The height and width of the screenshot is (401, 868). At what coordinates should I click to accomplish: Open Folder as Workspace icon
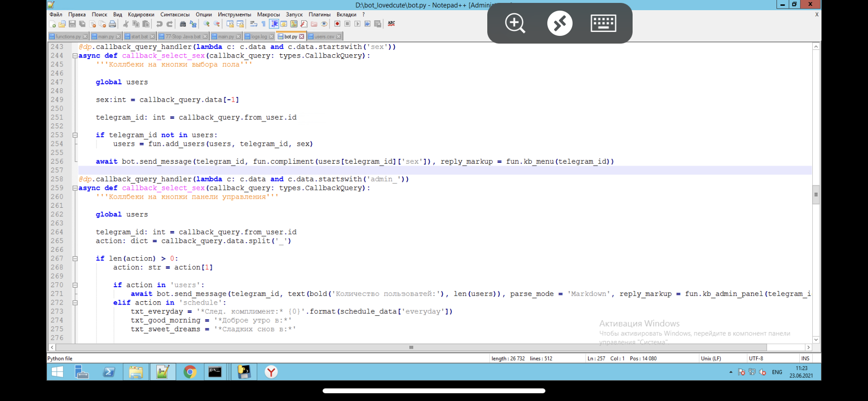tap(314, 24)
